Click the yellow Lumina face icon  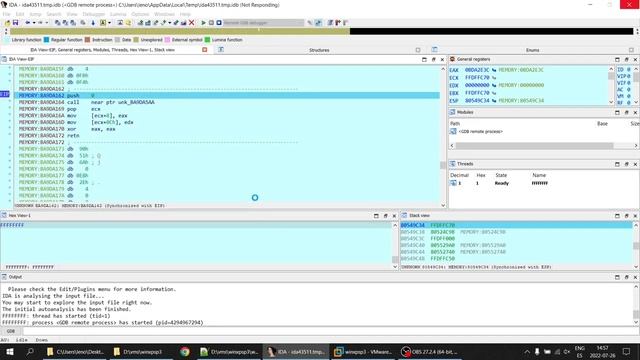tap(128, 23)
